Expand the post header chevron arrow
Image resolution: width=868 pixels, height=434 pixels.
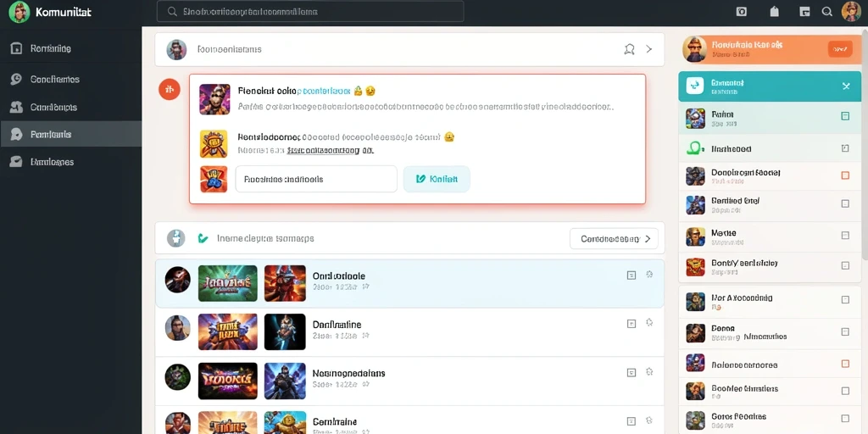648,49
